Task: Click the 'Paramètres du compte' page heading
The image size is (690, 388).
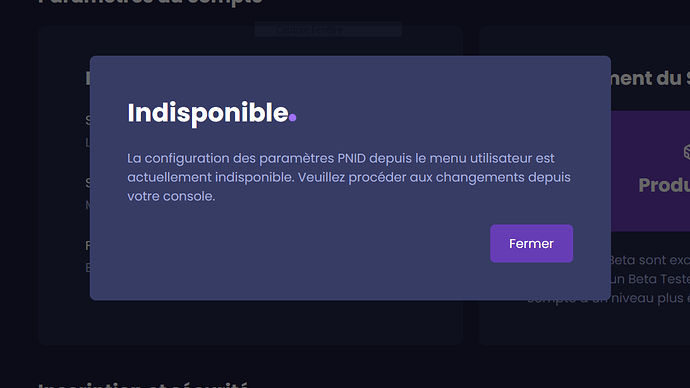Action: [x=150, y=2]
